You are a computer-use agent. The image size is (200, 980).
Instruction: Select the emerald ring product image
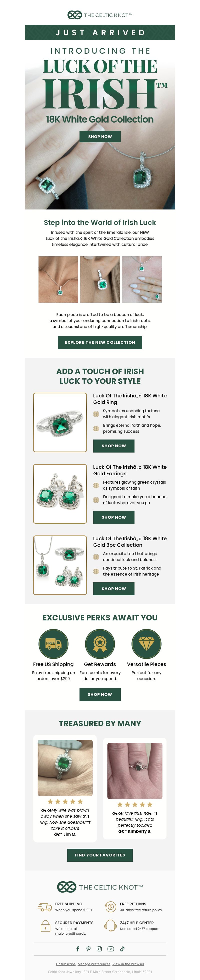(x=60, y=422)
